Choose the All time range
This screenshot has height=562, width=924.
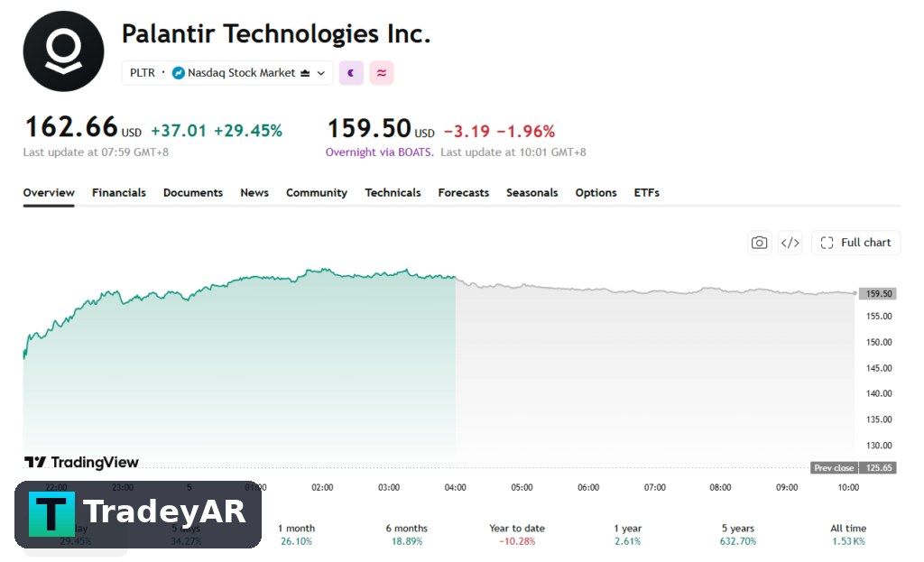pos(848,534)
